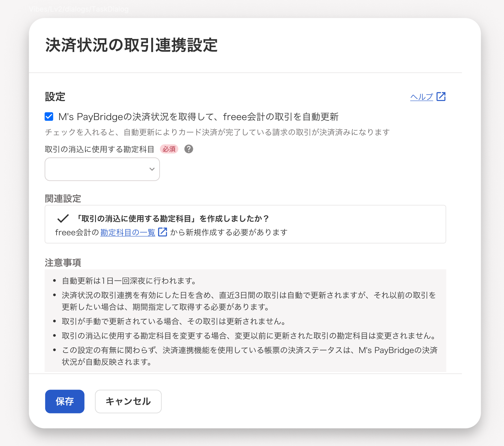
Task: Click the 関連設定 heading
Action: 63,198
